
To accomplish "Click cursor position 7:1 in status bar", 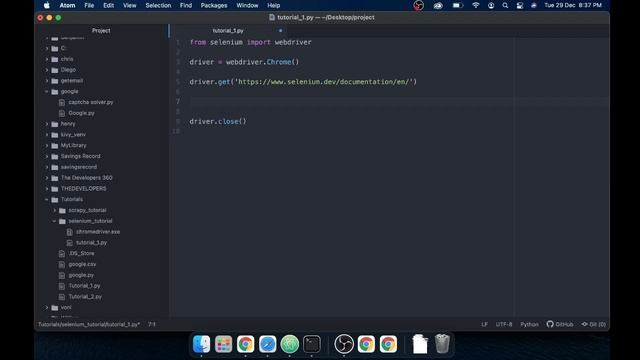I will tap(152, 324).
